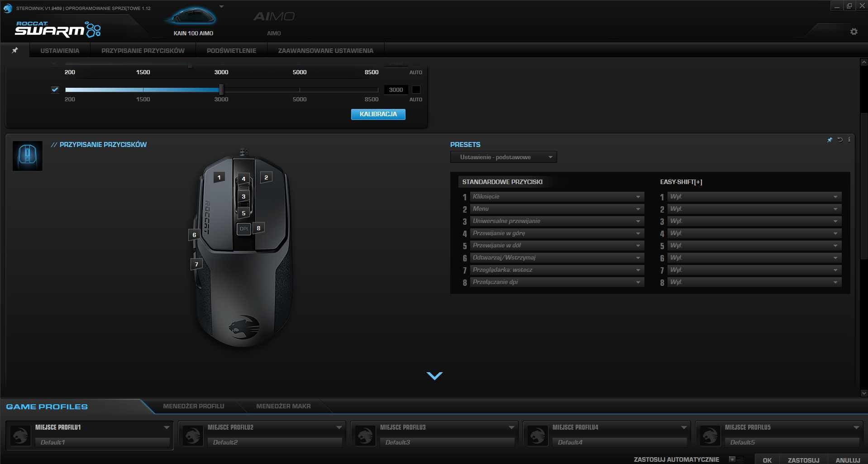Open button 6 Odtwarzaj/Wstrzymaj dropdown

click(x=557, y=257)
